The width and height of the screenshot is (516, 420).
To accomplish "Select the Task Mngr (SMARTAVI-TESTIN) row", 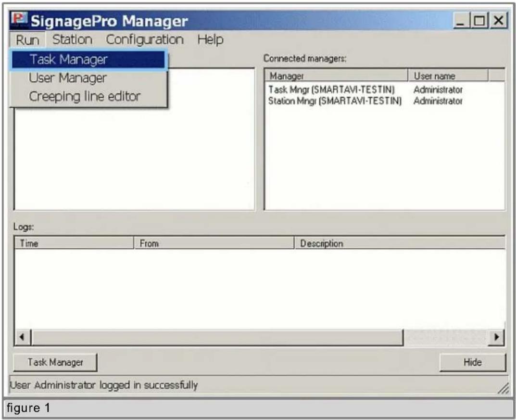I will point(385,89).
